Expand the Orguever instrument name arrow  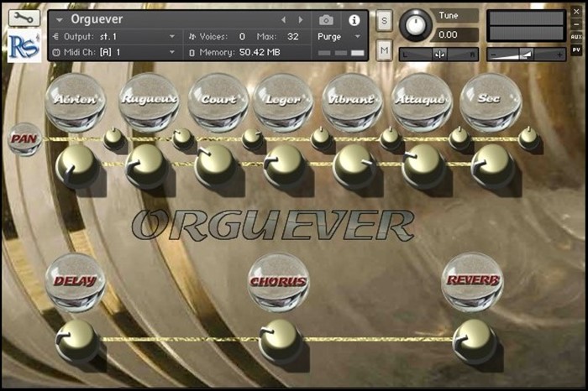tap(60, 19)
